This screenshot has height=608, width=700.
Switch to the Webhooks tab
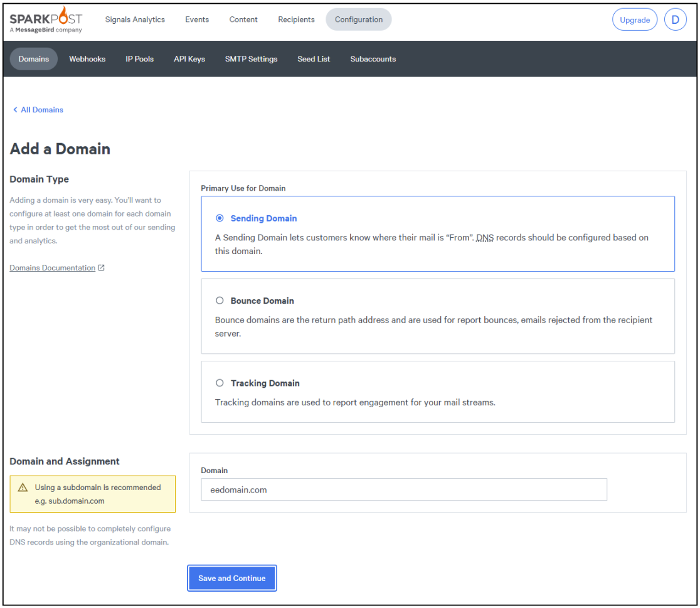(87, 59)
